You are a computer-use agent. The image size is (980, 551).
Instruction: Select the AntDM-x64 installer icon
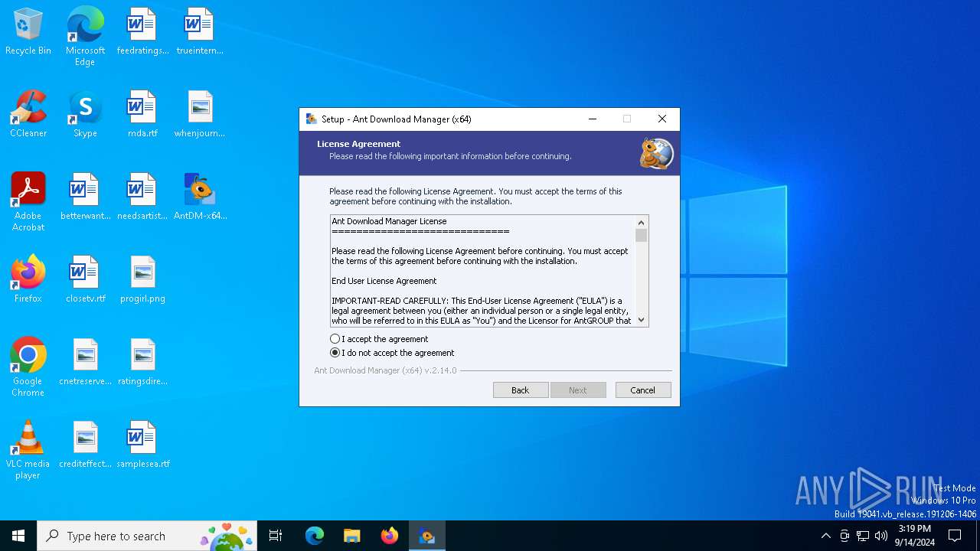[x=200, y=197]
